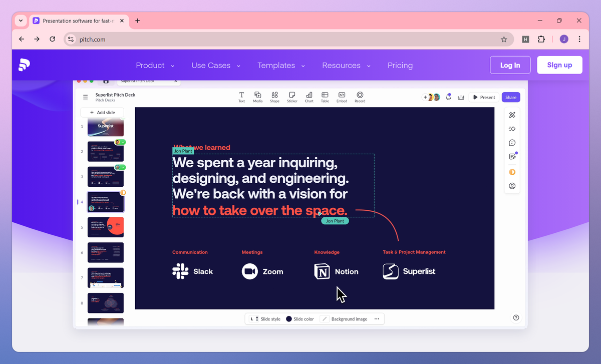
Task: Click the Log In button
Action: 510,65
